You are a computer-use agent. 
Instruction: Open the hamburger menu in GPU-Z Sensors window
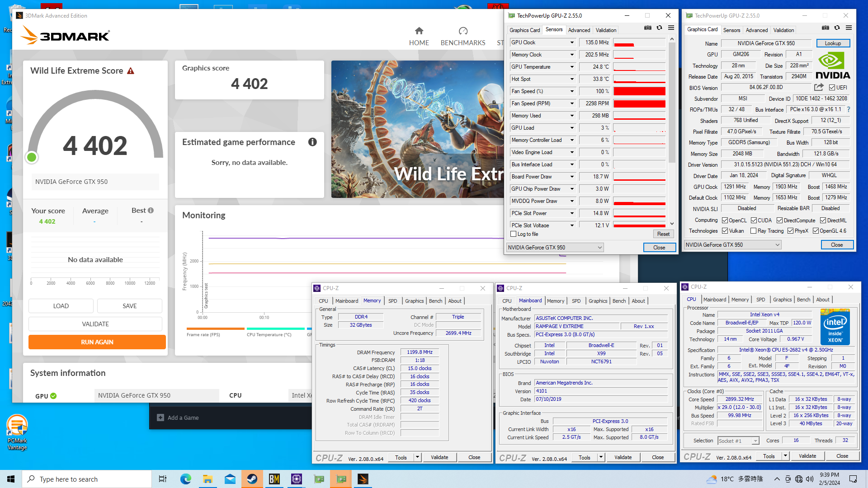click(x=671, y=28)
